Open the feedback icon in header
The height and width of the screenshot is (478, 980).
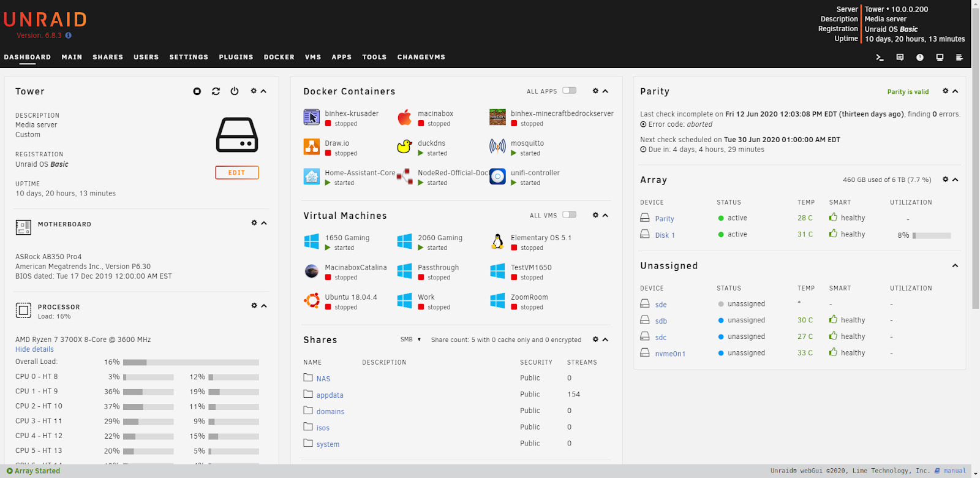pyautogui.click(x=900, y=57)
